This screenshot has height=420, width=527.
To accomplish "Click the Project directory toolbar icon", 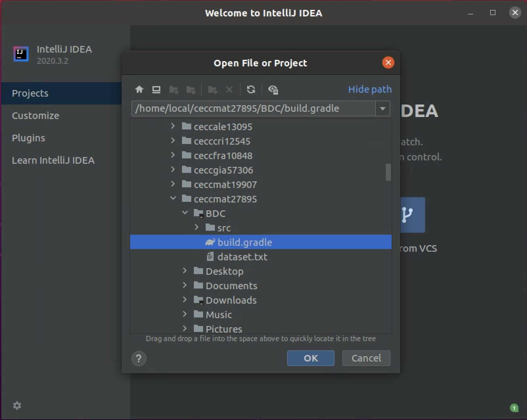I will (x=173, y=89).
